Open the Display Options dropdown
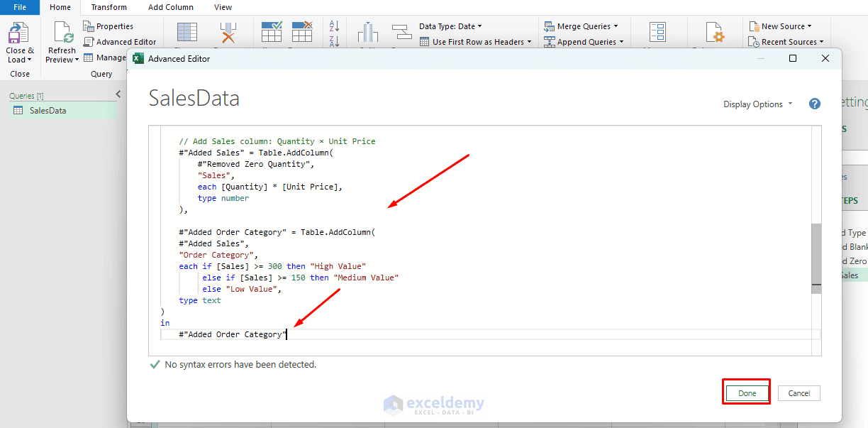 [x=758, y=104]
